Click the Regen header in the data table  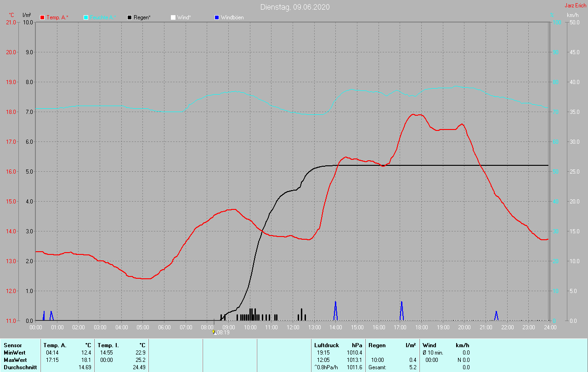(x=377, y=345)
